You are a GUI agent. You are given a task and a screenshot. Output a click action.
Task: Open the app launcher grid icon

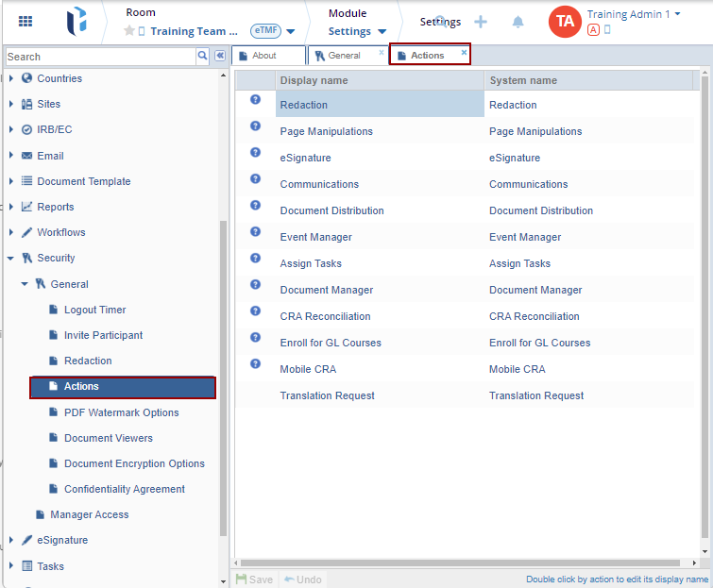tap(25, 21)
